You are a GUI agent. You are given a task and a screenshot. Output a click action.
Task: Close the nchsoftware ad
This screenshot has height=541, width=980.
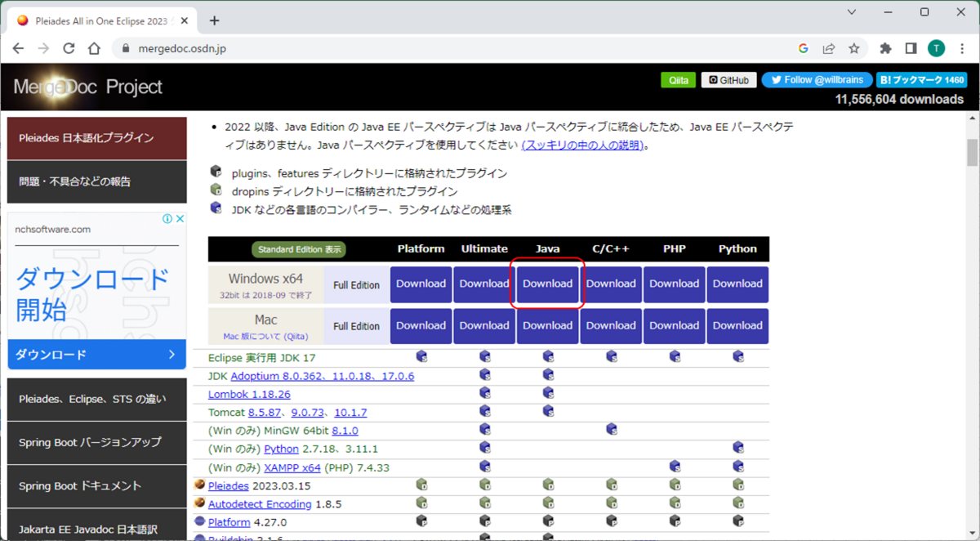click(x=180, y=219)
